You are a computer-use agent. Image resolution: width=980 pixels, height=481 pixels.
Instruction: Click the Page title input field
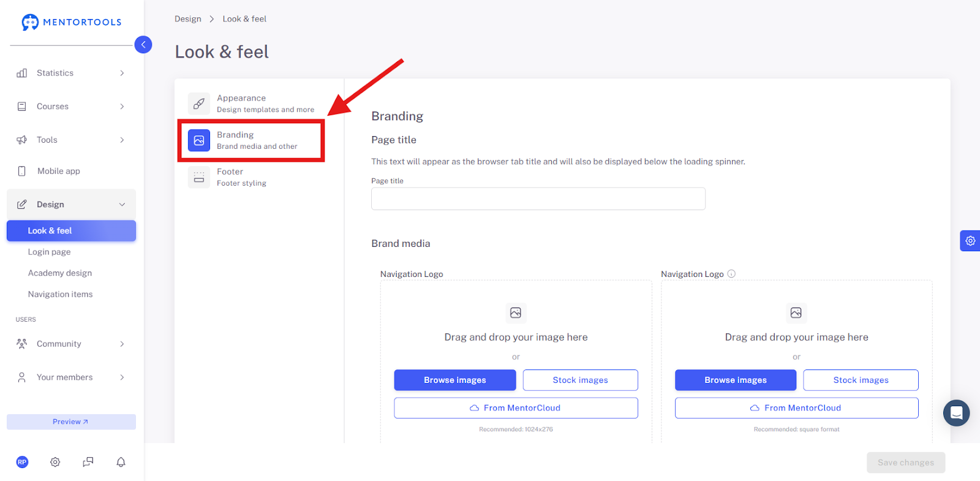(x=538, y=199)
